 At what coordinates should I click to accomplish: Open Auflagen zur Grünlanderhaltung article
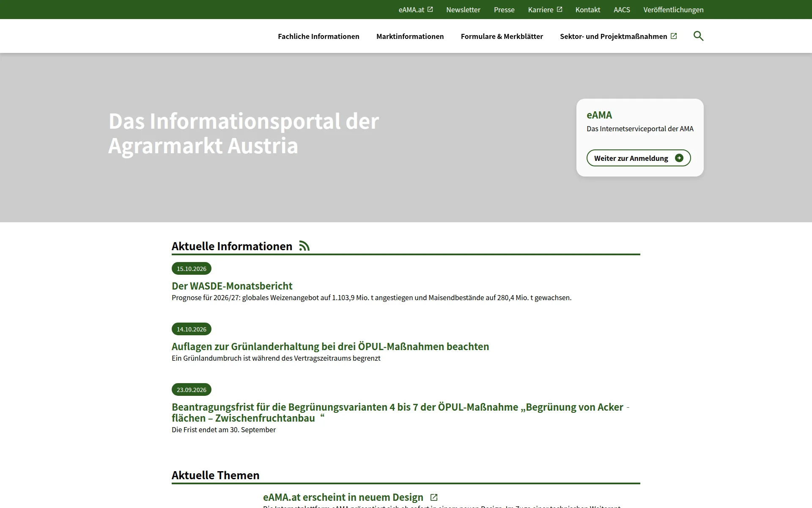coord(330,346)
